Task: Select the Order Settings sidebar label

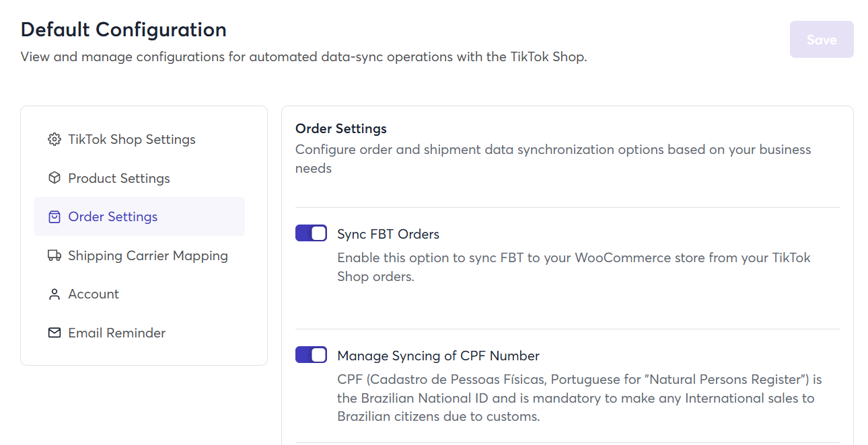Action: 113,217
